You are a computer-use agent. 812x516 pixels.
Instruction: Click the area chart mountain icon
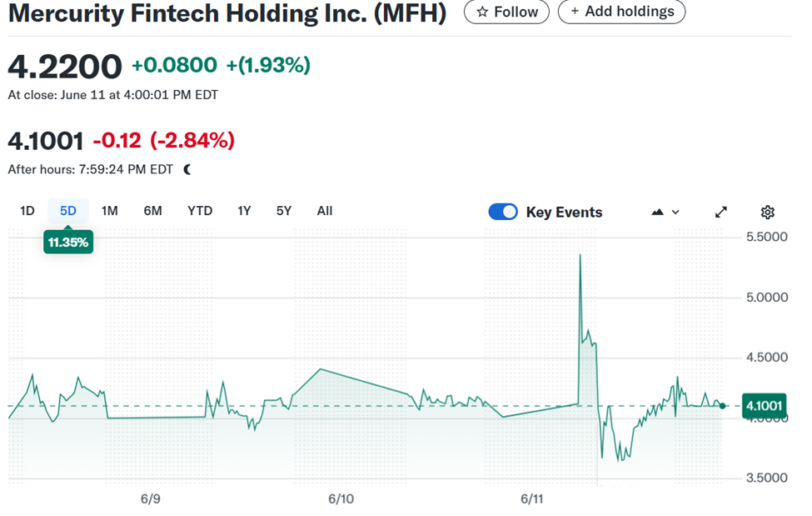point(658,212)
